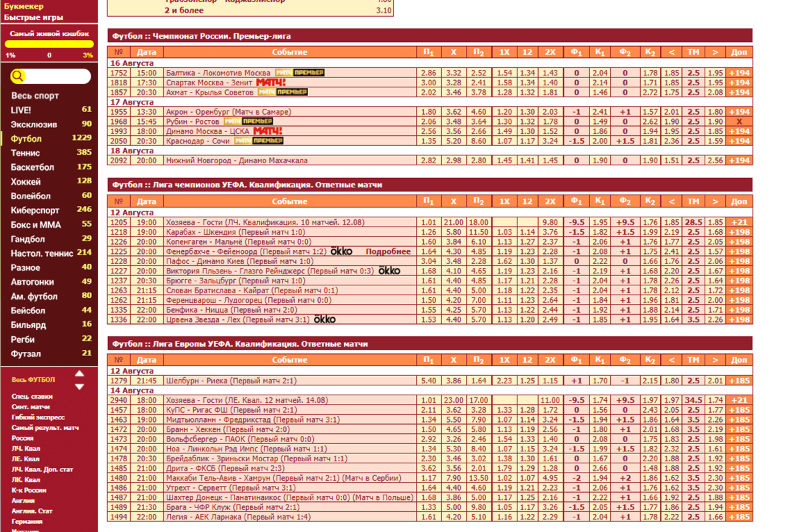This screenshot has height=532, width=790.
Task: Click Матч Премьер logo next to Балтика match
Action: (299, 73)
